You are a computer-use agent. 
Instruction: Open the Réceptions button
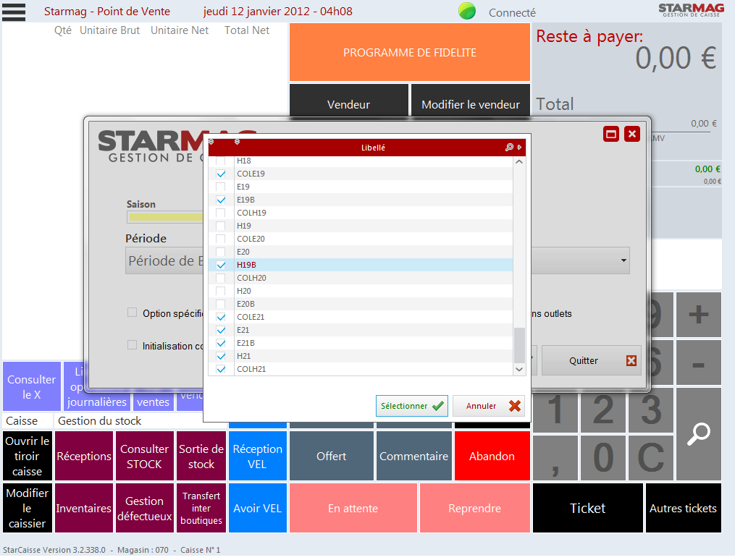[x=84, y=456]
